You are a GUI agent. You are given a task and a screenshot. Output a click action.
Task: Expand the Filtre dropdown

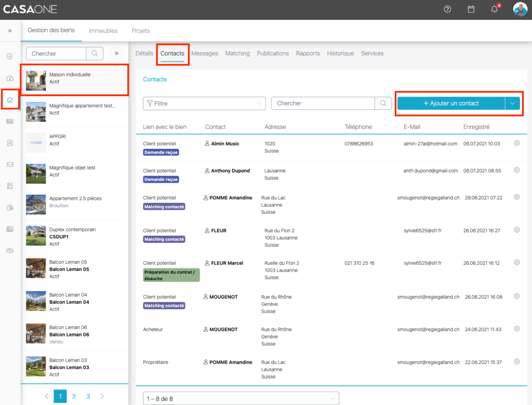[x=204, y=103]
